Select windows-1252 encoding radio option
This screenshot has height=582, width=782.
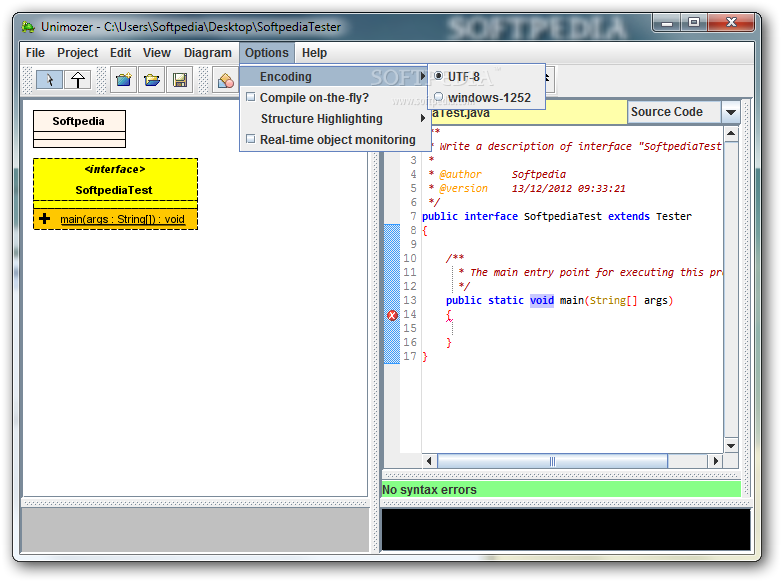pyautogui.click(x=438, y=98)
